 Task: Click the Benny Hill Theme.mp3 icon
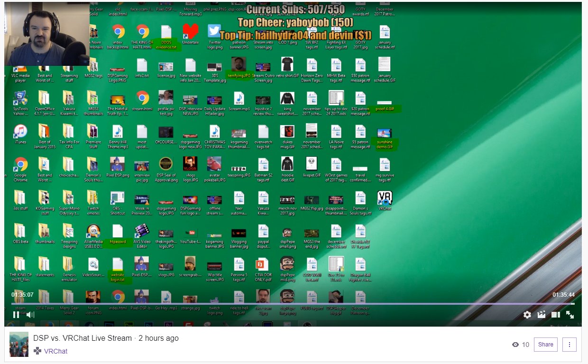tap(118, 131)
